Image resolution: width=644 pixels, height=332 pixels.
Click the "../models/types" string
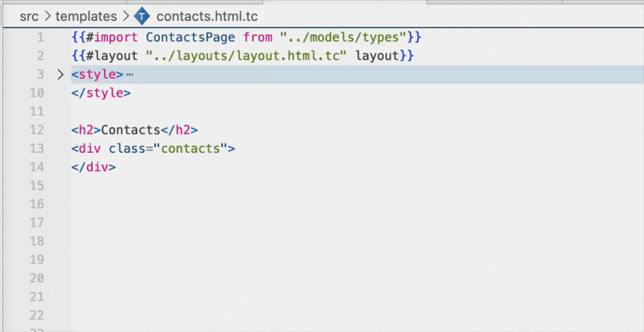(344, 38)
